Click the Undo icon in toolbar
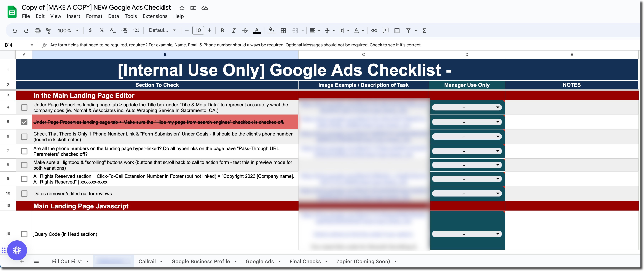This screenshot has width=644, height=271. pyautogui.click(x=15, y=31)
